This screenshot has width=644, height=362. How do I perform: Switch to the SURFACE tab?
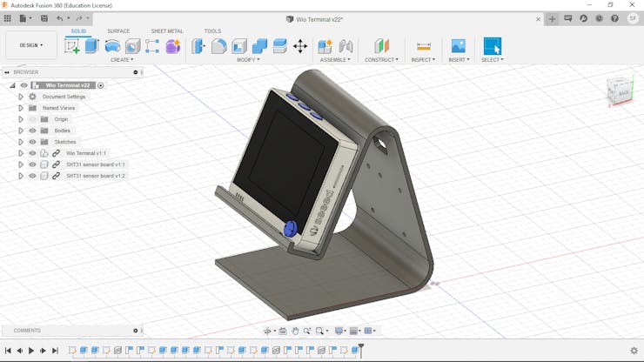pyautogui.click(x=118, y=31)
